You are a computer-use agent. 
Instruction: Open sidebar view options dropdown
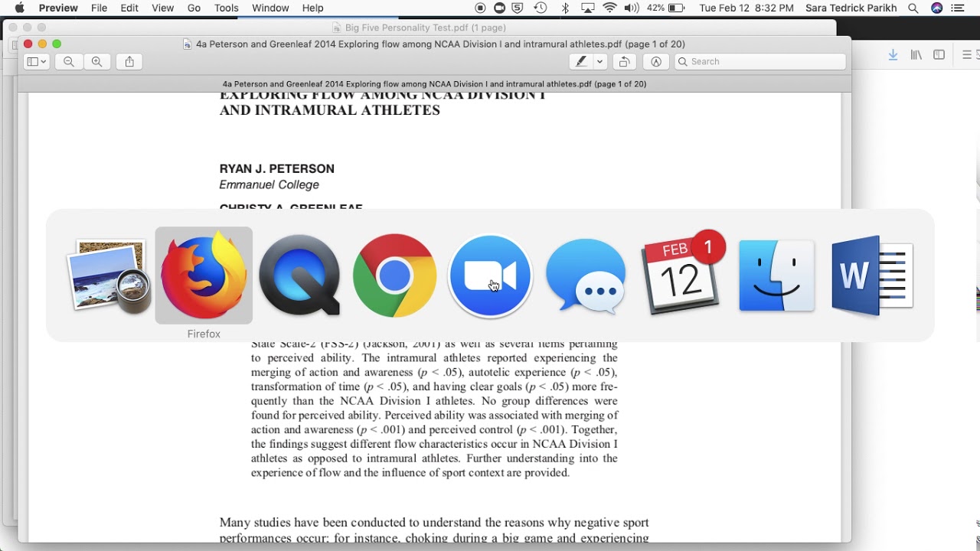coord(37,62)
